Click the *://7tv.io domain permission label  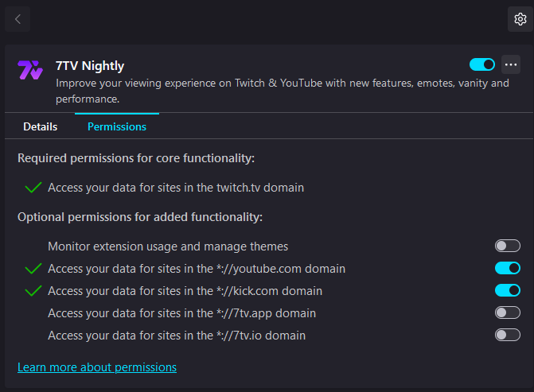click(177, 336)
